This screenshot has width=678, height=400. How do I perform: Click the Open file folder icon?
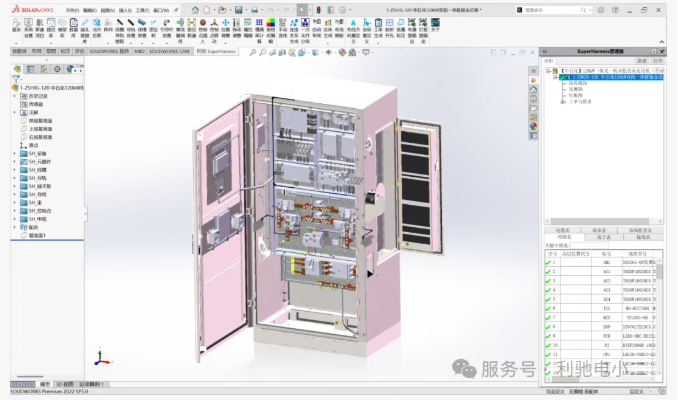click(x=222, y=10)
